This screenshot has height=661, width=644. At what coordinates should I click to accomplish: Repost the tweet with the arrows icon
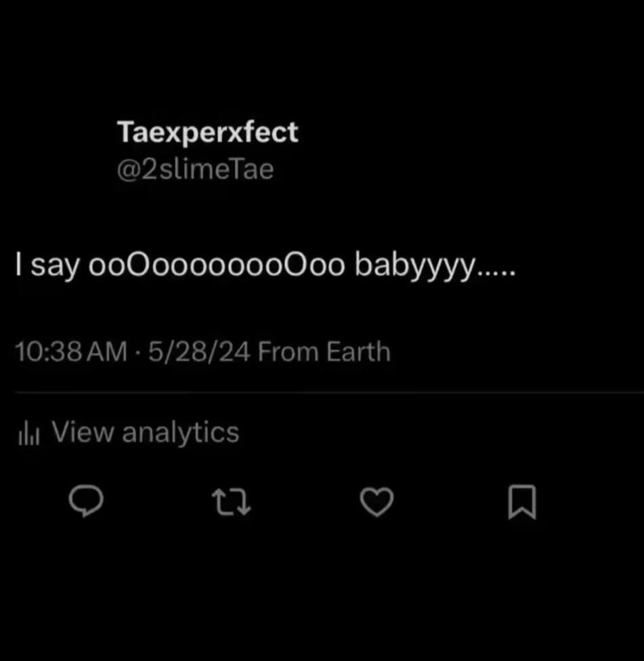point(232,503)
